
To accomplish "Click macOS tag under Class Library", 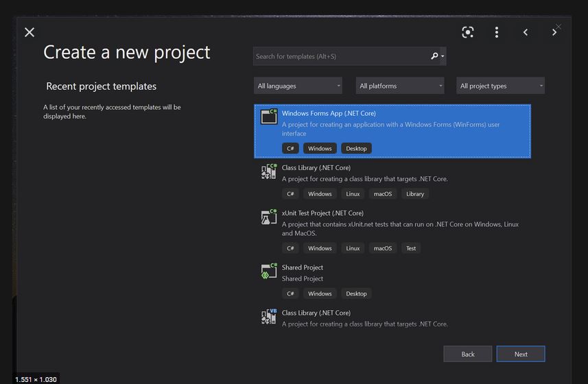I will click(382, 193).
